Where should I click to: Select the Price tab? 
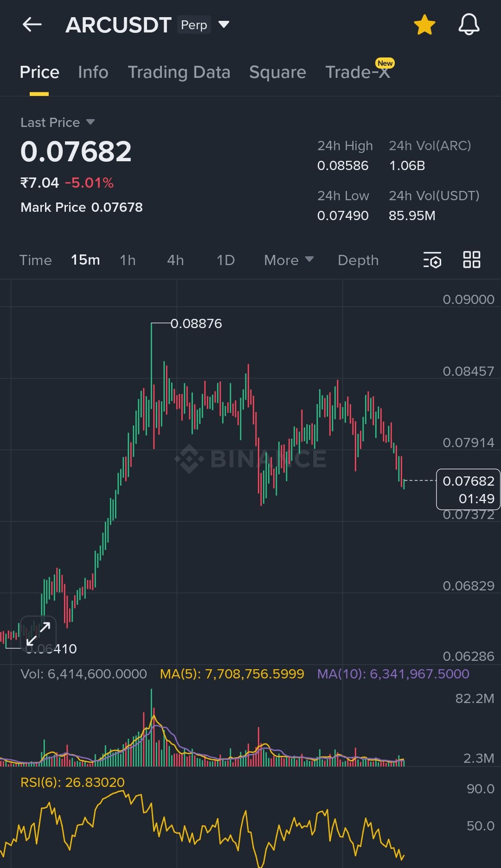tap(39, 72)
